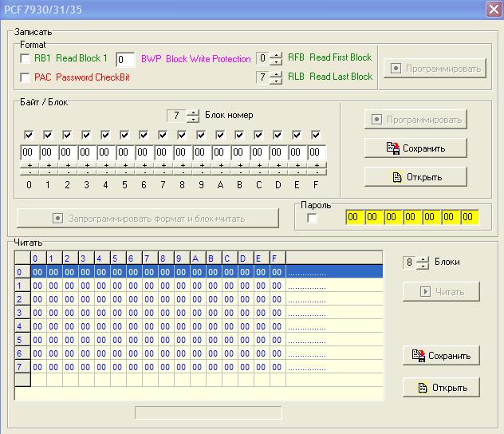Increase the RFB Read First Block value
504x434 pixels.
pyautogui.click(x=276, y=55)
